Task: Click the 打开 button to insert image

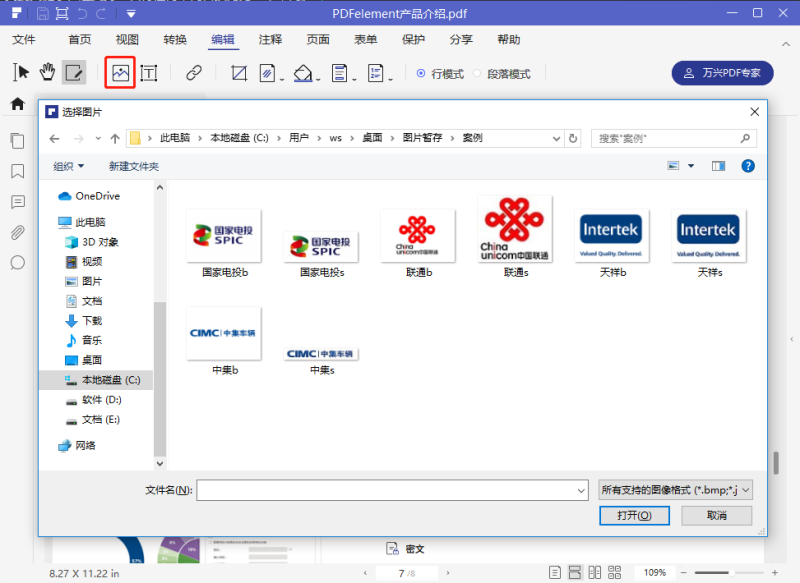Action: pos(634,515)
